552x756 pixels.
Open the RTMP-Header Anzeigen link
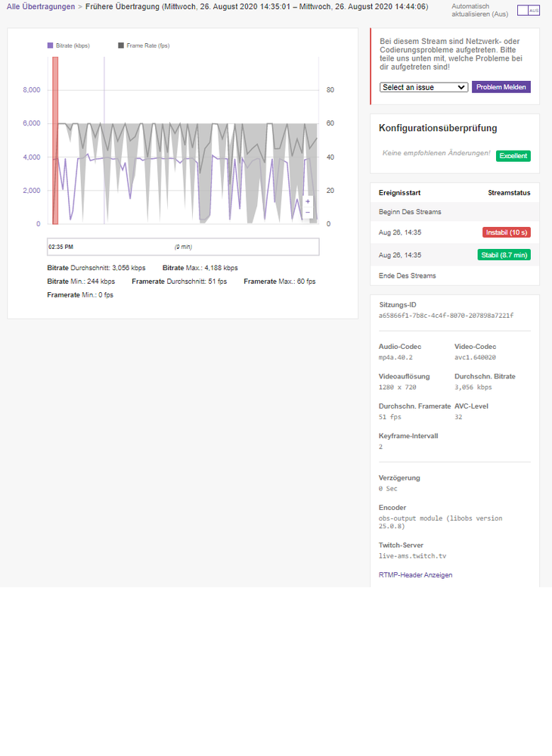tap(415, 575)
